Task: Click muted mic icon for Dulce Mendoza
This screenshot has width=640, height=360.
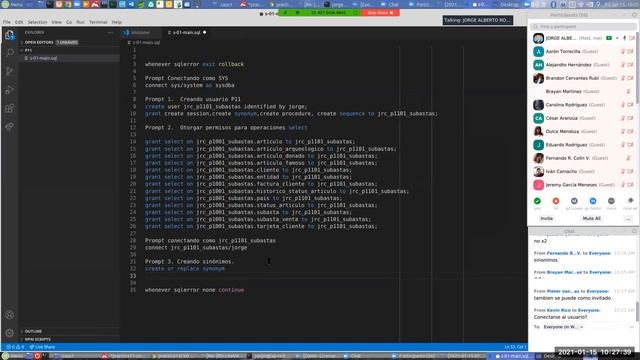Action: (x=623, y=131)
